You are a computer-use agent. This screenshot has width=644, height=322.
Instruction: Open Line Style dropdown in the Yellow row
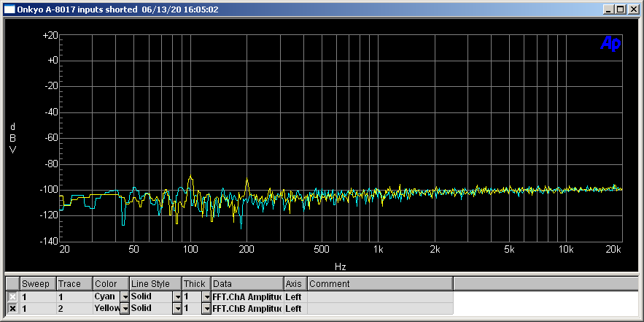(177, 308)
